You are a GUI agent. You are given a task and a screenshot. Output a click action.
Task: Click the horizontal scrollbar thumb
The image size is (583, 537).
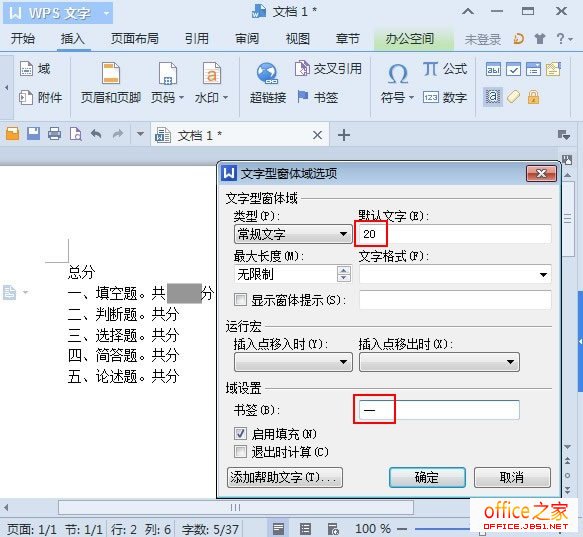(236, 507)
